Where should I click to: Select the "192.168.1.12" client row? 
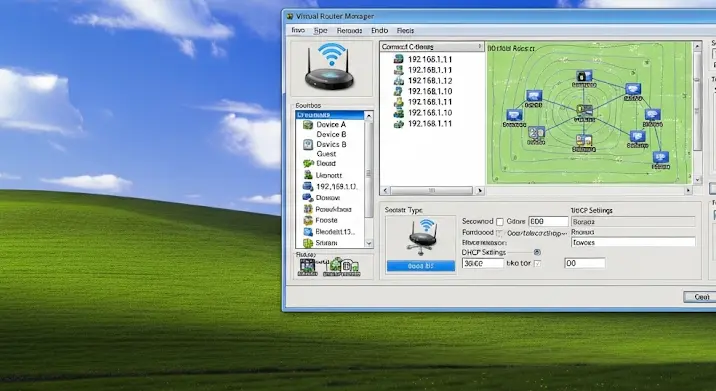click(x=430, y=81)
